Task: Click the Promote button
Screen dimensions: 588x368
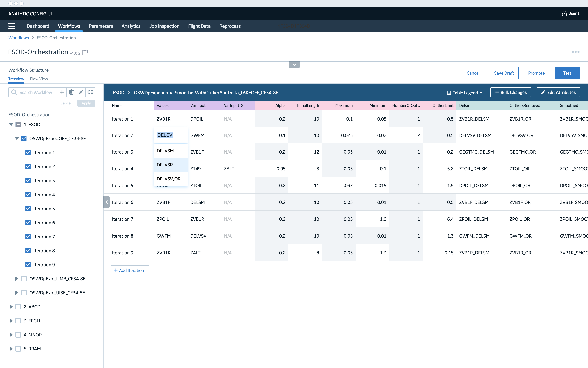Action: [x=536, y=73]
